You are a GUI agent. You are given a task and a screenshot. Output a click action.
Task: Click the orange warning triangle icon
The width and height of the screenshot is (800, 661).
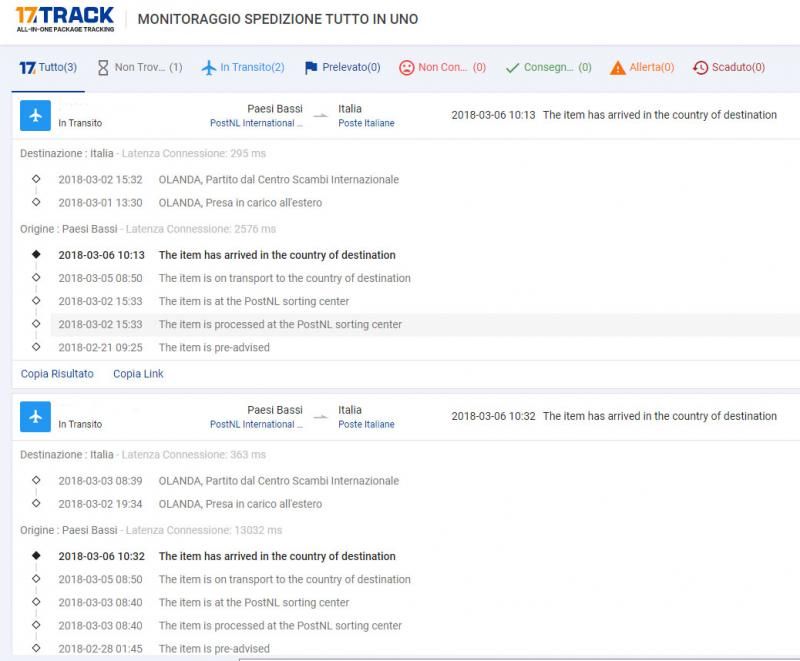coord(617,67)
